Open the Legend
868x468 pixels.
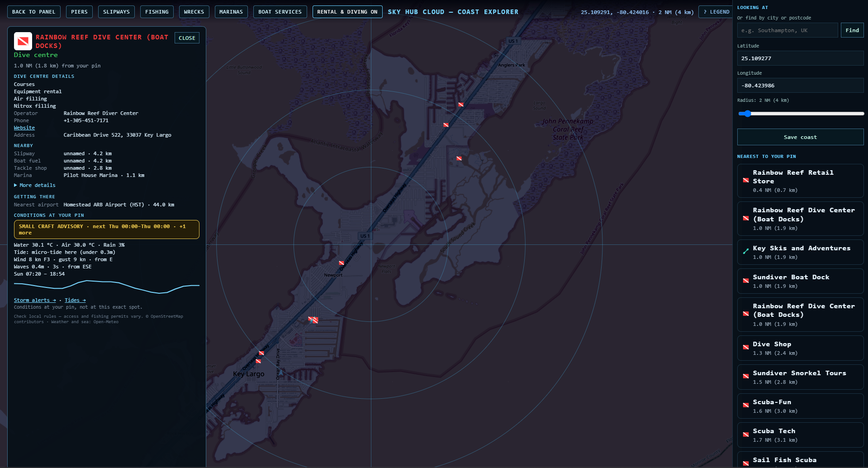[x=716, y=12]
